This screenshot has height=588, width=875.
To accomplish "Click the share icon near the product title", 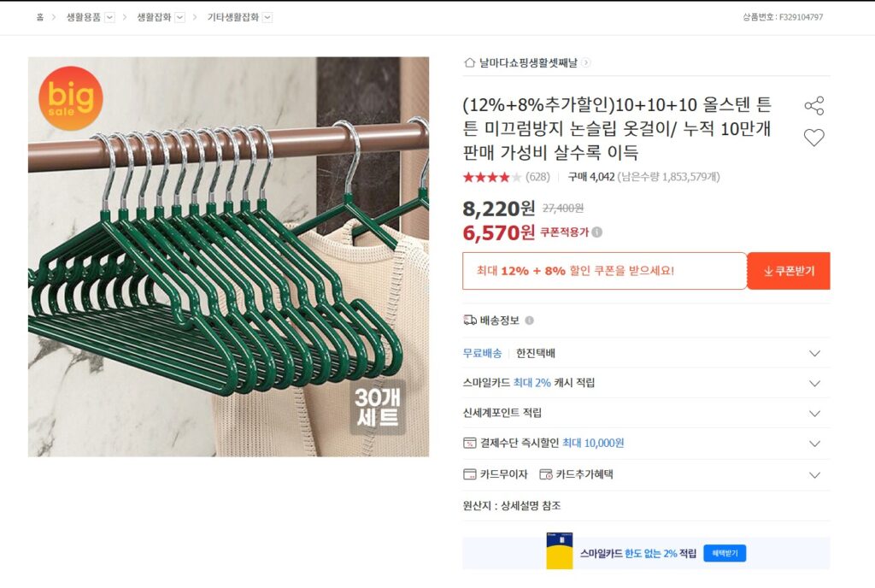I will pos(813,104).
